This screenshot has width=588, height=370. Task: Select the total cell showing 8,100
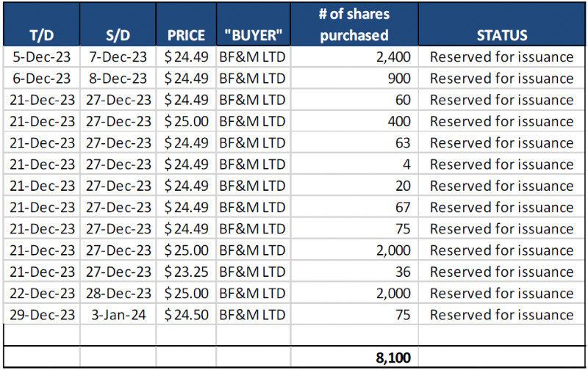point(389,358)
